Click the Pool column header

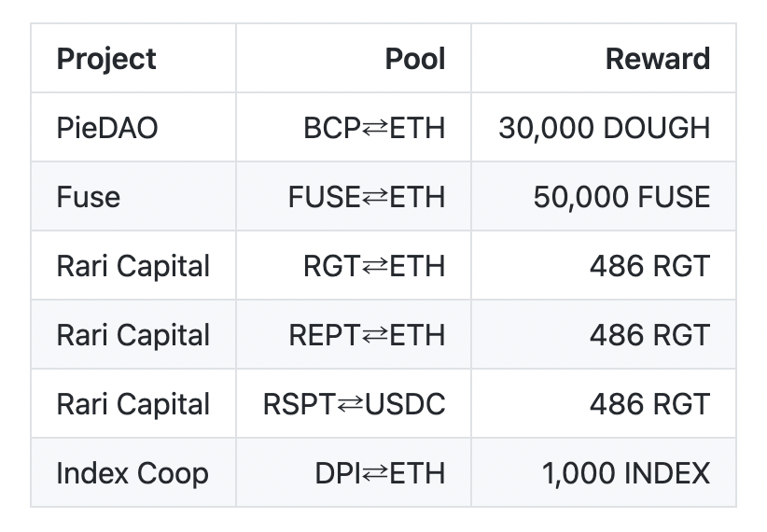click(414, 59)
